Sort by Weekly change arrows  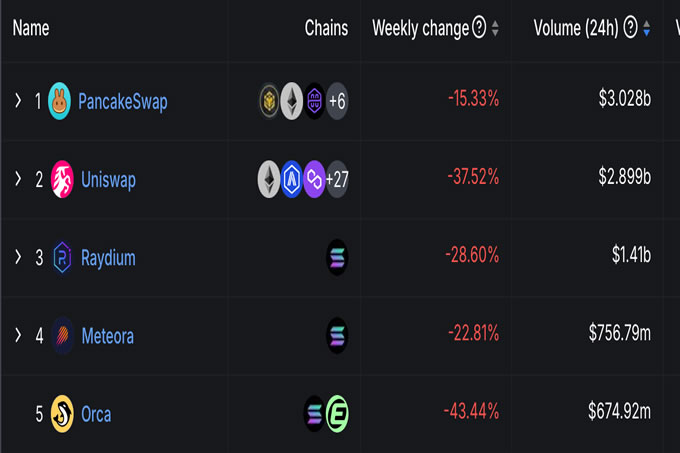click(495, 28)
